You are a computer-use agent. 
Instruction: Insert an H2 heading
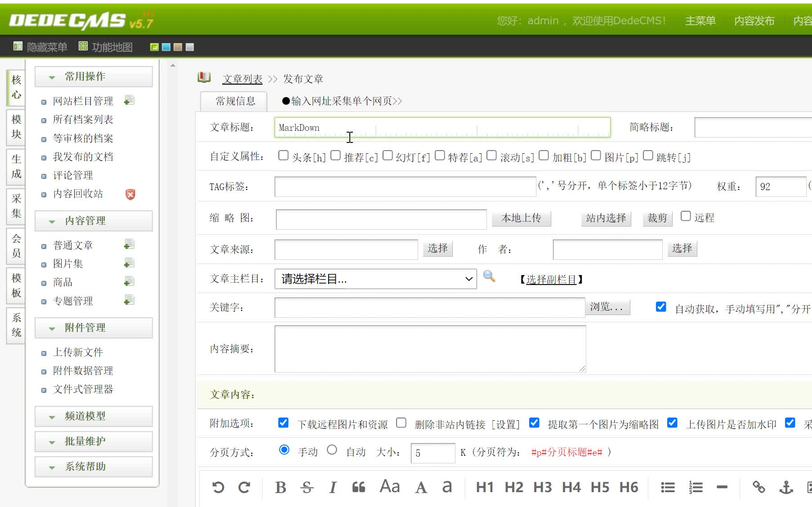(514, 487)
